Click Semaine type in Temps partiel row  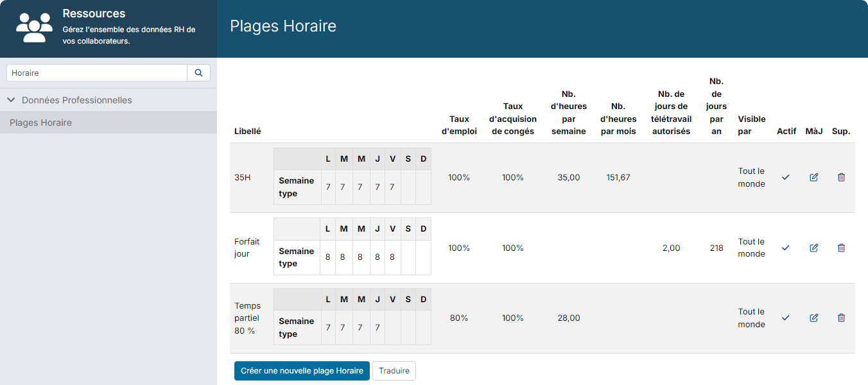297,327
